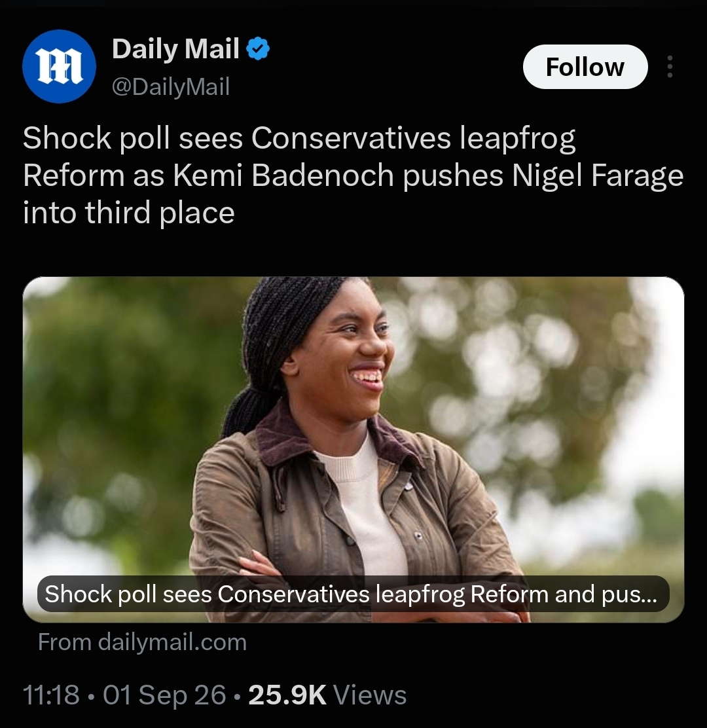This screenshot has height=728, width=707.
Task: Open the three-dot more options menu
Action: click(x=670, y=66)
